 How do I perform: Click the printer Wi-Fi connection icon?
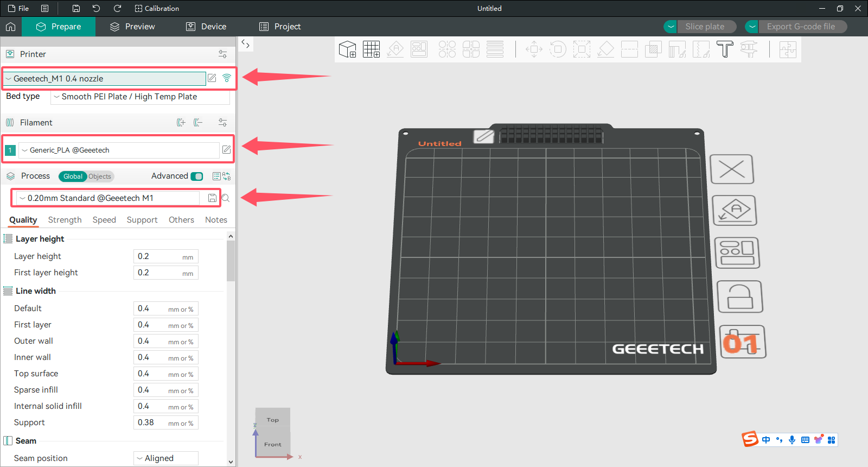[227, 78]
